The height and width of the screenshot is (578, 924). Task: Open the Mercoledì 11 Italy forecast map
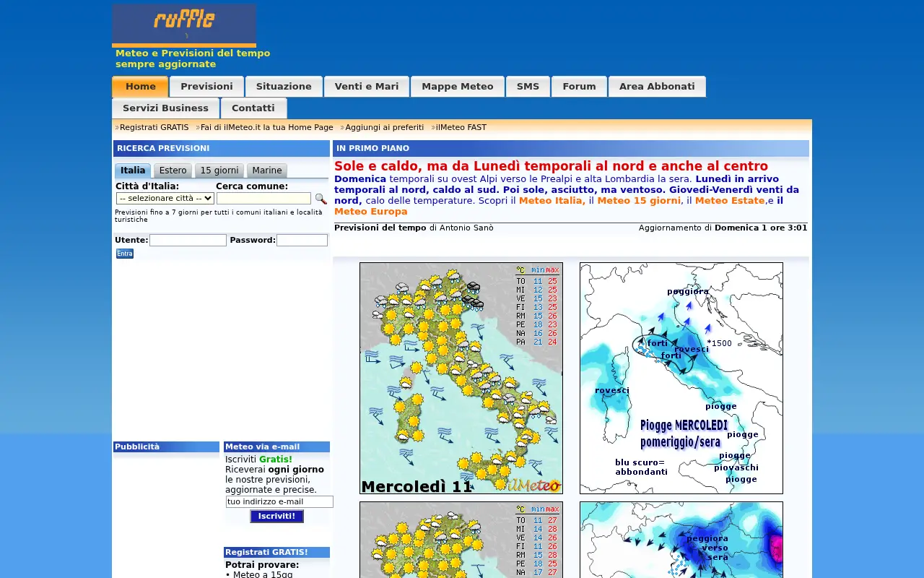(x=461, y=378)
